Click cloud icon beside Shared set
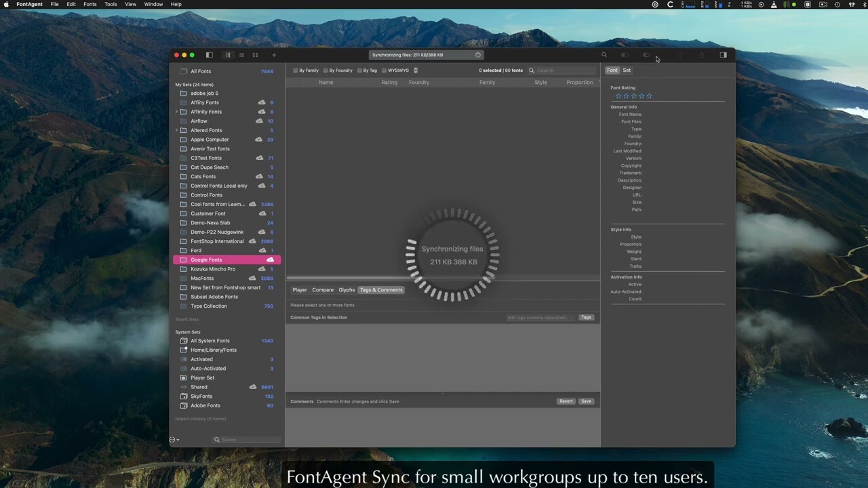The width and height of the screenshot is (868, 488). coord(253,387)
